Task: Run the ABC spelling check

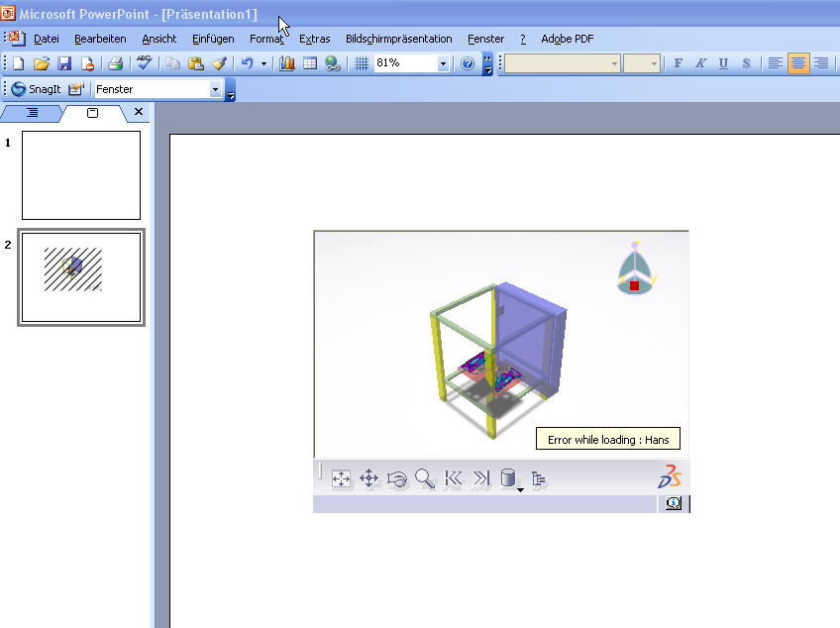Action: 144,62
